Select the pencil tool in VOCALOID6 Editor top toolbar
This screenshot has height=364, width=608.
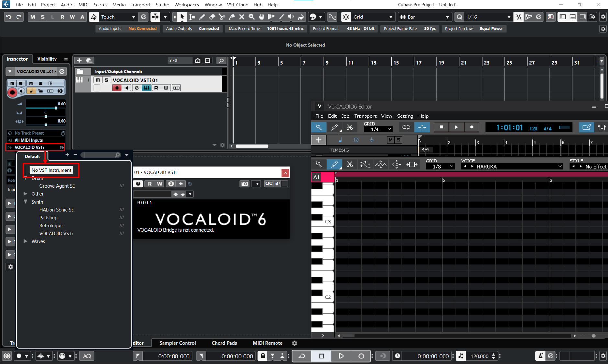tap(334, 127)
